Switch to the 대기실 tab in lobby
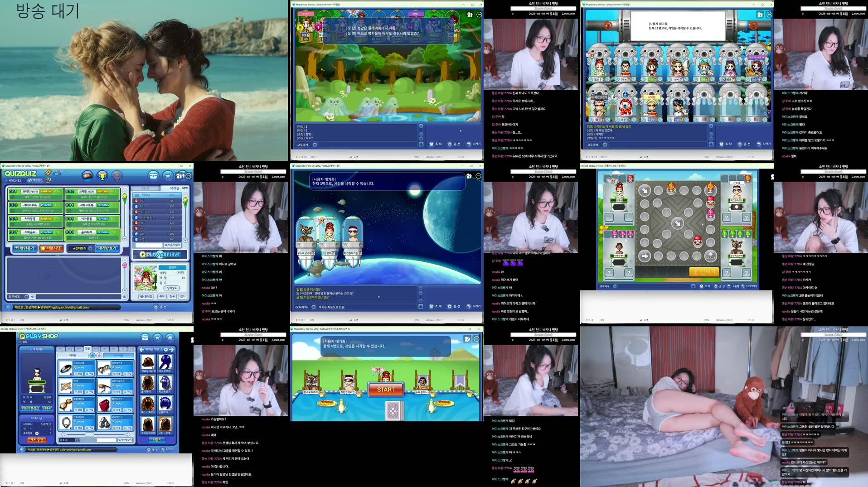 pyautogui.click(x=175, y=188)
